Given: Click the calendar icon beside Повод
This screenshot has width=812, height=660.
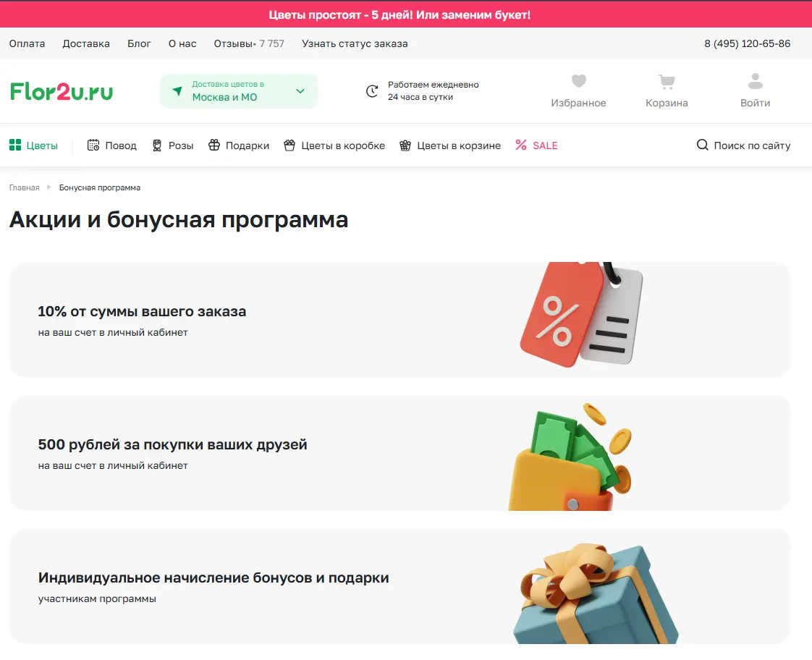Looking at the screenshot, I should 93,145.
